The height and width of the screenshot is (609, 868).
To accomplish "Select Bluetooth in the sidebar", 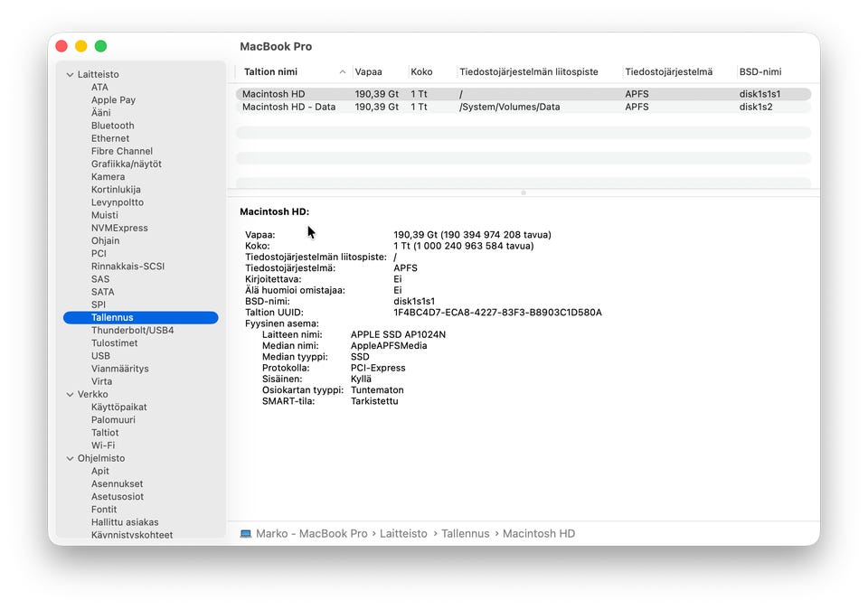I will click(x=112, y=126).
